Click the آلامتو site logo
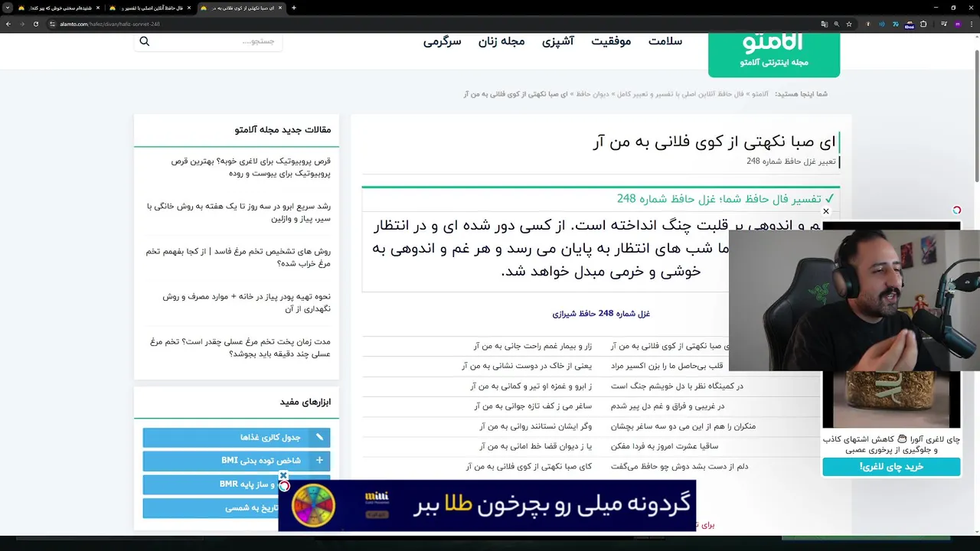This screenshot has height=551, width=980. (x=773, y=54)
